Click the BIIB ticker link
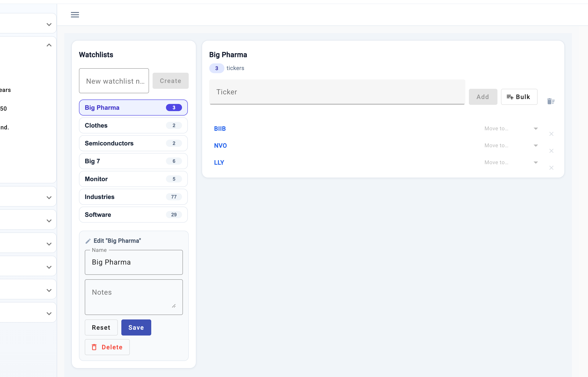The height and width of the screenshot is (377, 588). (x=220, y=128)
